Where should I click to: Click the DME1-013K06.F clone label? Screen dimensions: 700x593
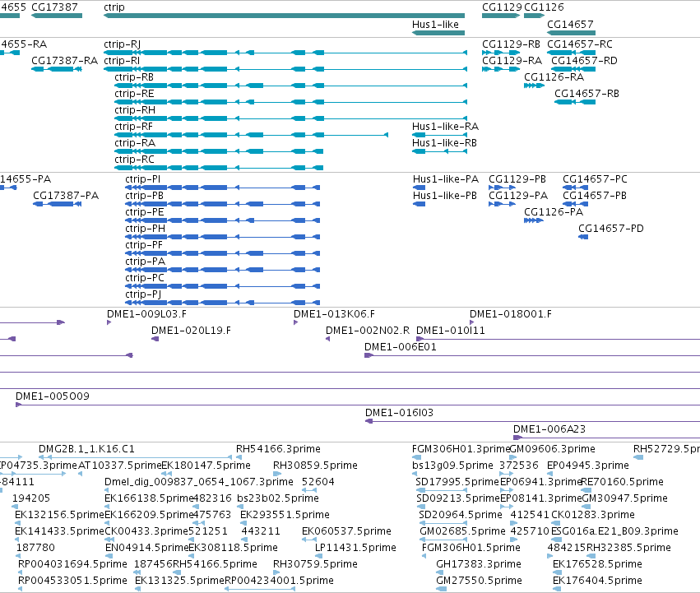(x=334, y=314)
